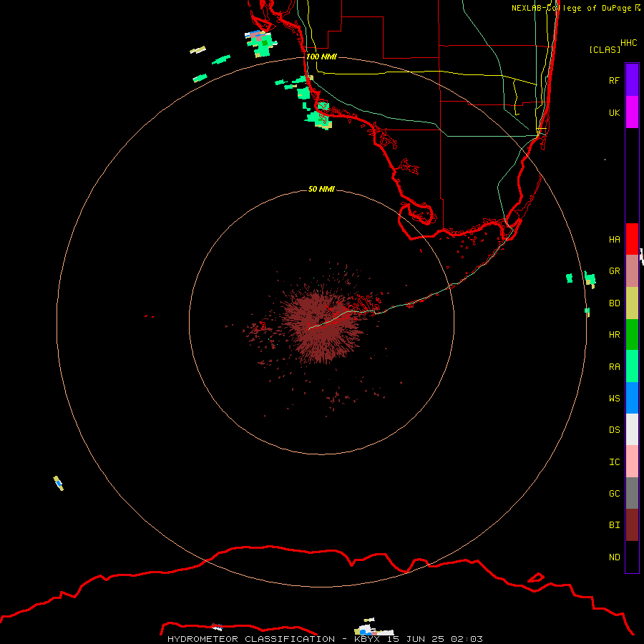Click the HA red legend swatch
The image size is (644, 644).
[x=632, y=239]
